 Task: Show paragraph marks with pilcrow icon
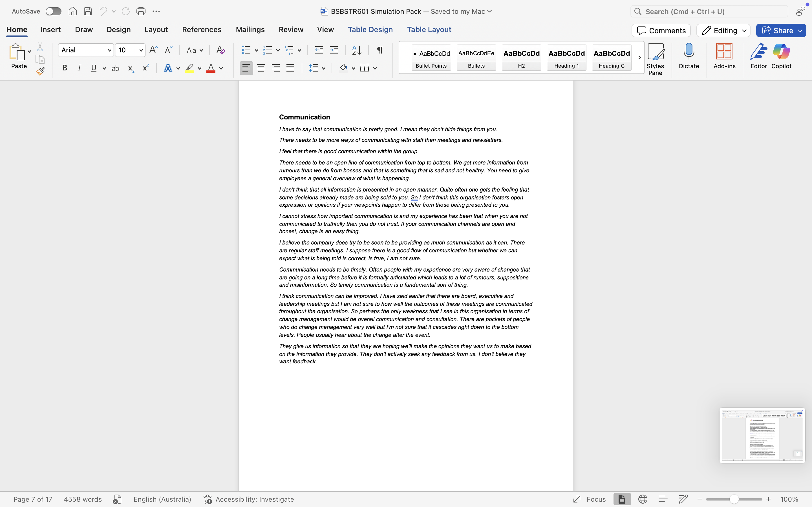coord(380,50)
